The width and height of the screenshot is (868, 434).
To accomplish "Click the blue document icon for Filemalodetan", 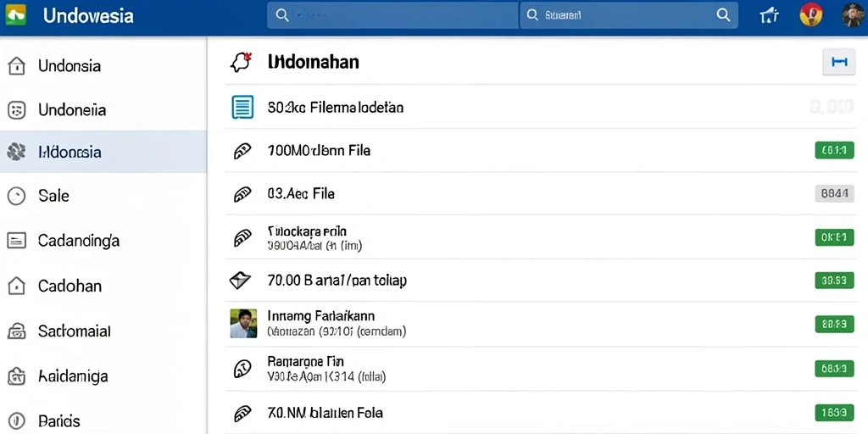I will 242,107.
